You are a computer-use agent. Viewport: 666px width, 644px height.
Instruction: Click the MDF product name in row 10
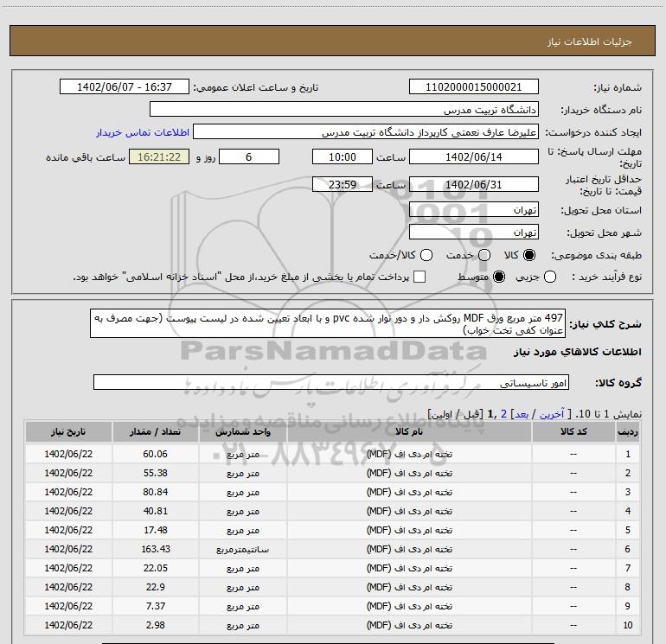point(409,625)
